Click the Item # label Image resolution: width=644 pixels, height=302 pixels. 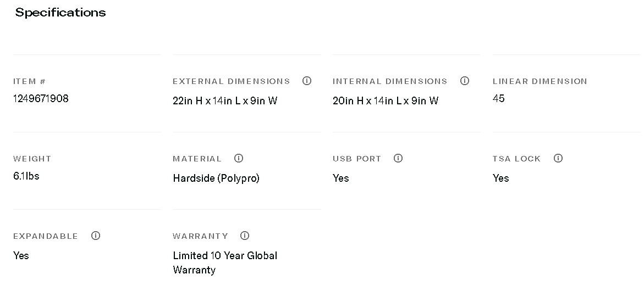tap(29, 81)
